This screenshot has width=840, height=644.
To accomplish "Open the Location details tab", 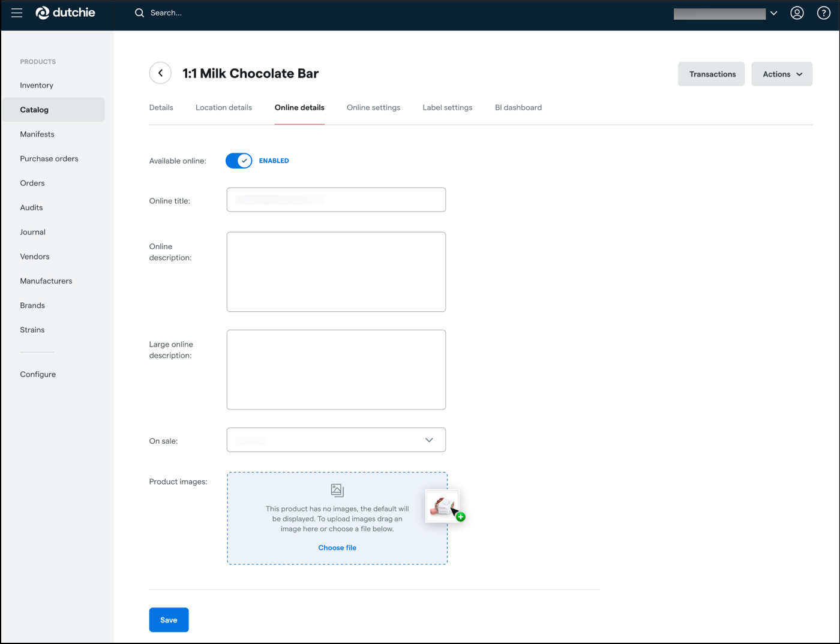I will (x=224, y=107).
